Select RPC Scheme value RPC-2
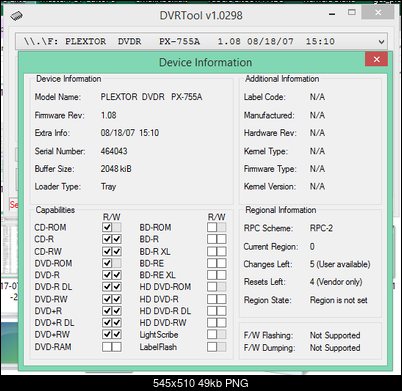402x391 pixels. (321, 228)
